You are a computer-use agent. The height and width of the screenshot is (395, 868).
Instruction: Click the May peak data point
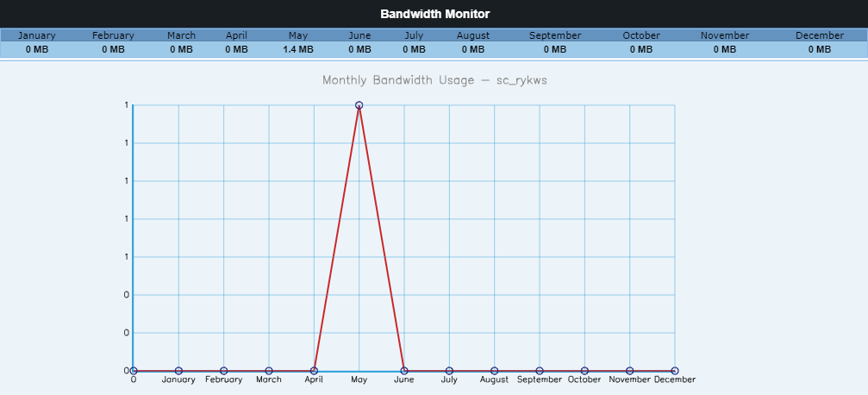pyautogui.click(x=359, y=105)
